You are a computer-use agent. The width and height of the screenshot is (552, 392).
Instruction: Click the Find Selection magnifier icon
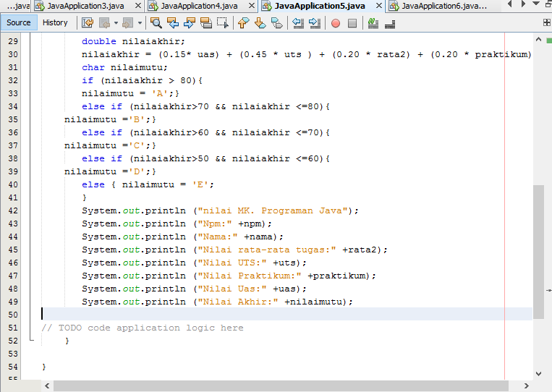[x=156, y=23]
